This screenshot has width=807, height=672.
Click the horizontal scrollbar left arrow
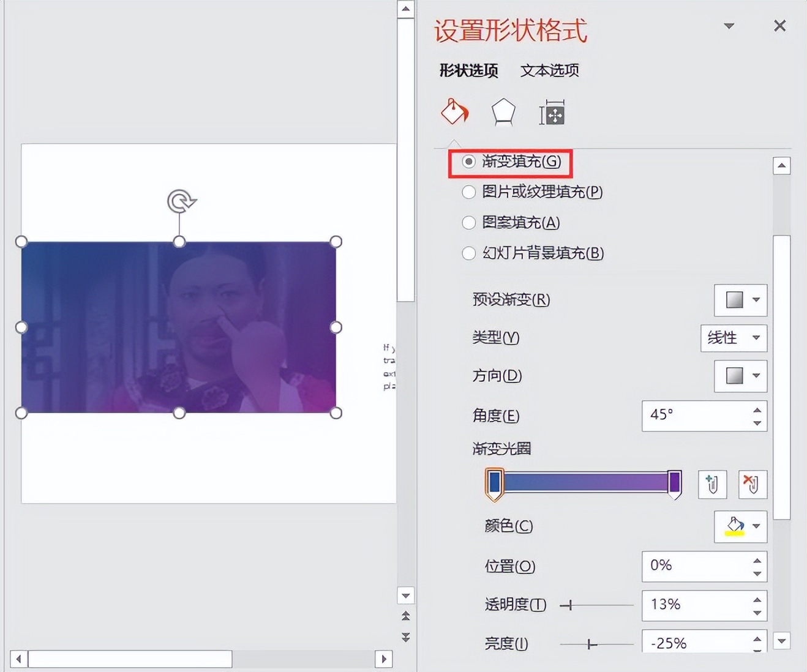(19, 659)
